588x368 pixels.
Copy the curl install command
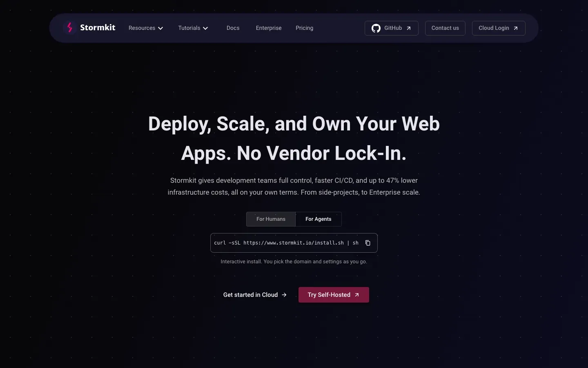368,243
